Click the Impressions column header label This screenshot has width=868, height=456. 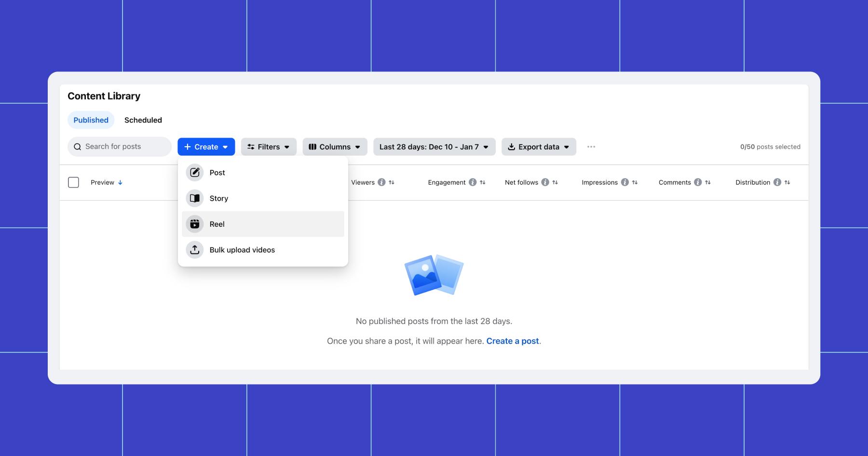point(599,182)
